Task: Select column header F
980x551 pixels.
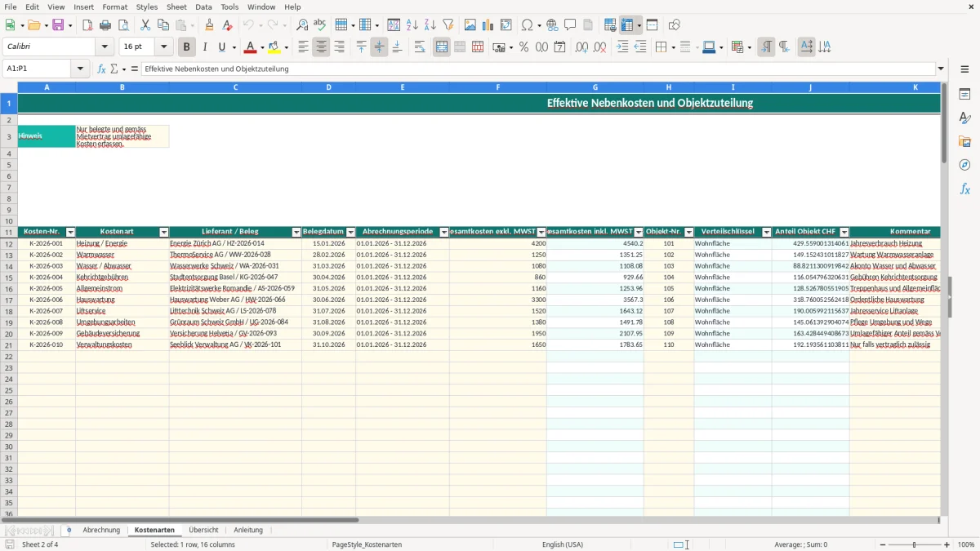Action: coord(497,87)
